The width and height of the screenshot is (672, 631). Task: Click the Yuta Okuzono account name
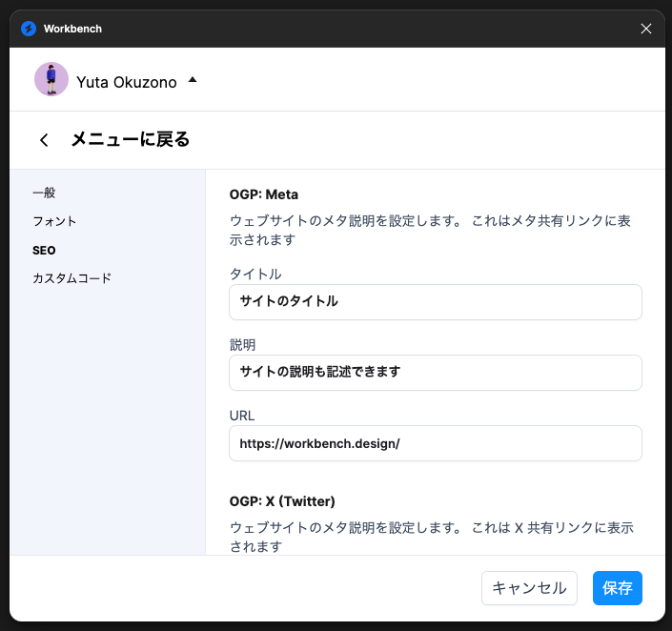pos(127,82)
